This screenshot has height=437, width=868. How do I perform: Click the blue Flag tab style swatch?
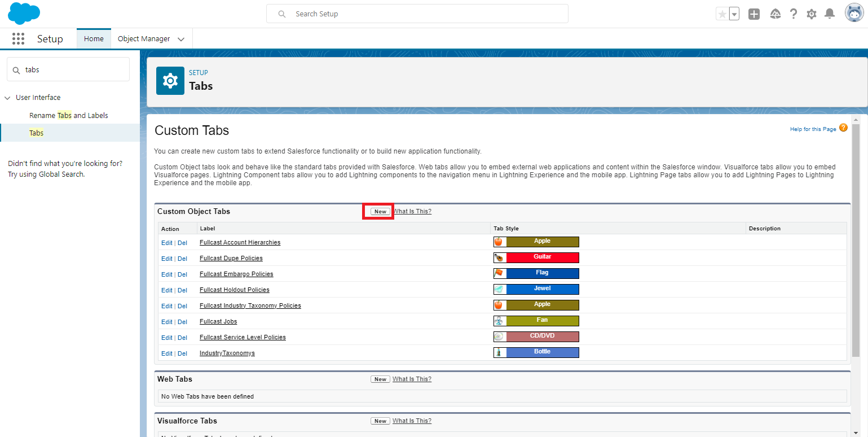543,273
